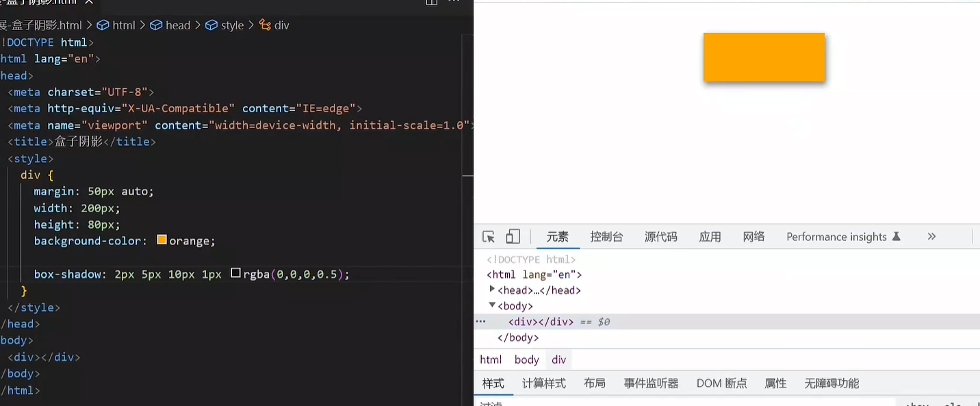Click the html cube icon in the editor breadcrumb
This screenshot has height=406, width=980.
(x=103, y=25)
